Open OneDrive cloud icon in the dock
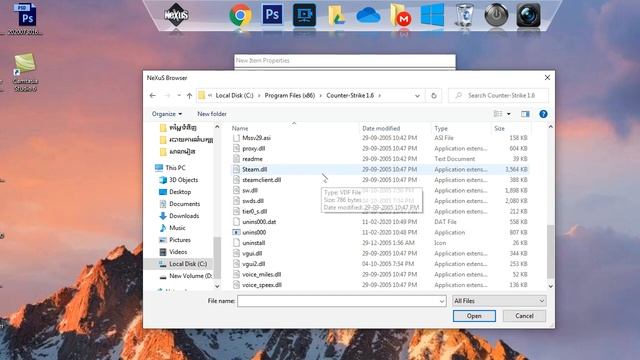The height and width of the screenshot is (360, 640). [368, 16]
